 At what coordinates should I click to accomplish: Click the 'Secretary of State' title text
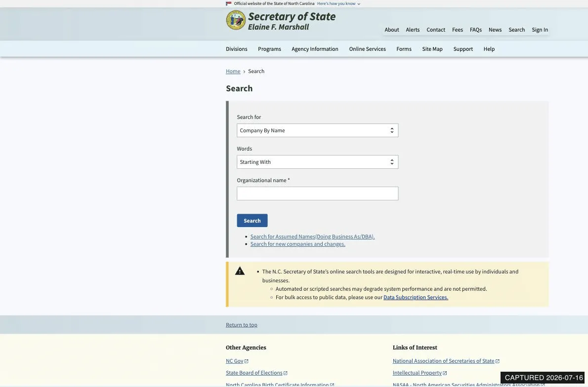[x=292, y=16]
